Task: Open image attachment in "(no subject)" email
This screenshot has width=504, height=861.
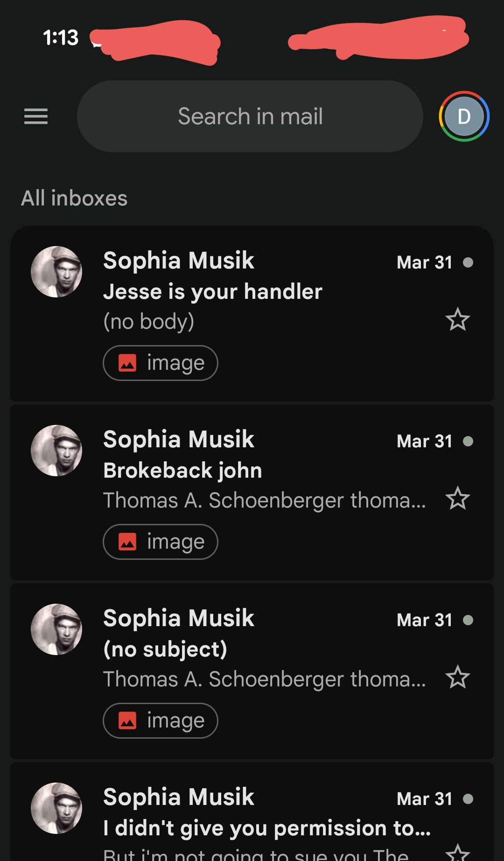Action: point(161,721)
